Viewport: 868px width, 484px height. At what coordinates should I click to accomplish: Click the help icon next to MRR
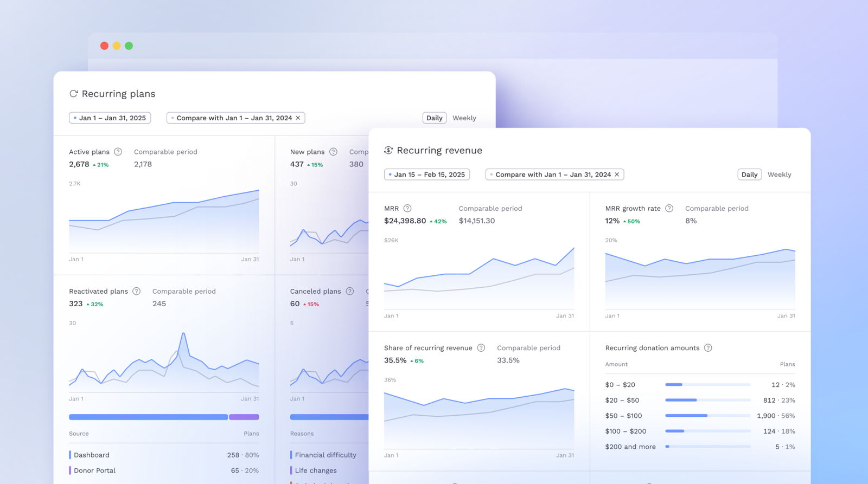407,208
